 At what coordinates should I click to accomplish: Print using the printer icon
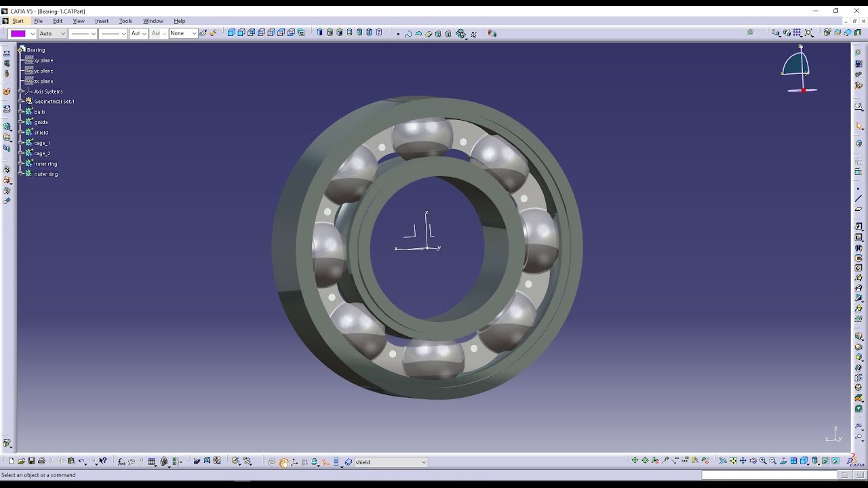click(x=41, y=462)
